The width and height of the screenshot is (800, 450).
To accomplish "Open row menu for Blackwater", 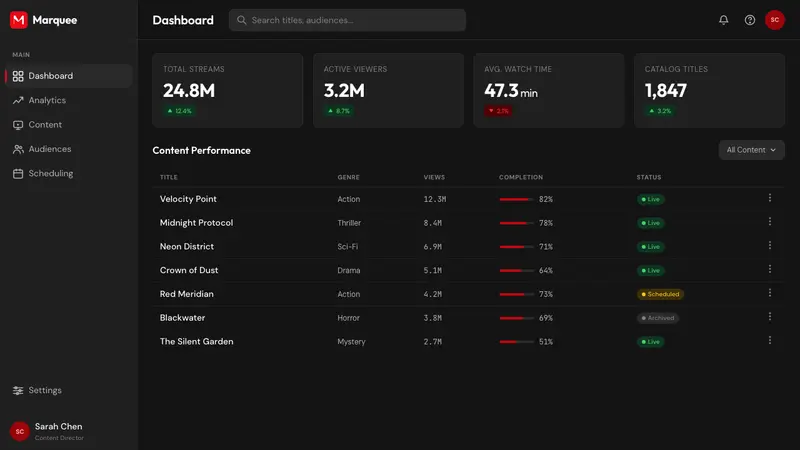I will pyautogui.click(x=769, y=317).
